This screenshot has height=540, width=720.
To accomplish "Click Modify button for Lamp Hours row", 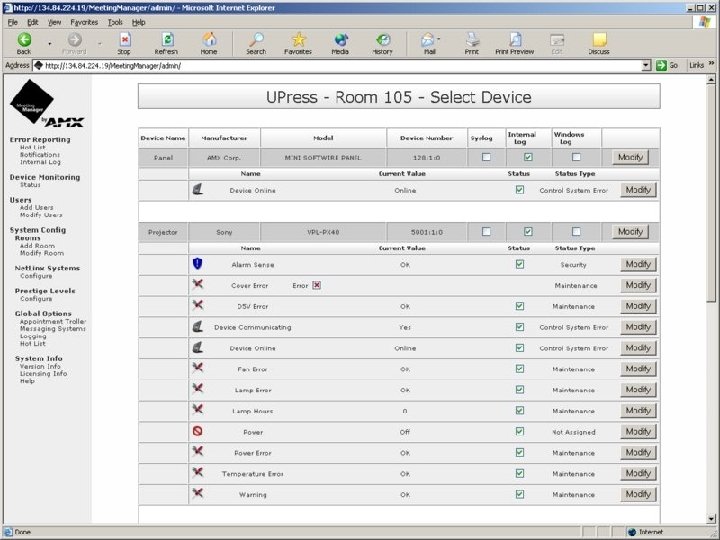I will (638, 411).
